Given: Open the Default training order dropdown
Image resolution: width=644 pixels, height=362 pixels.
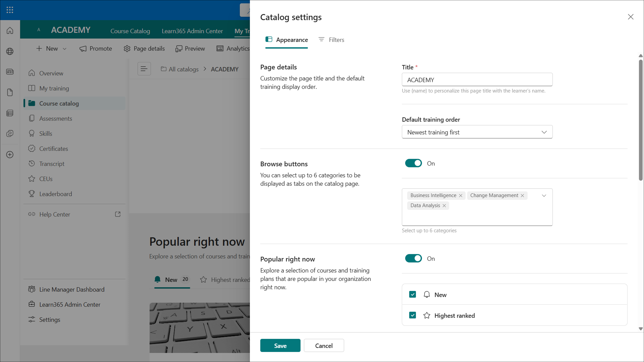Looking at the screenshot, I should (x=477, y=132).
